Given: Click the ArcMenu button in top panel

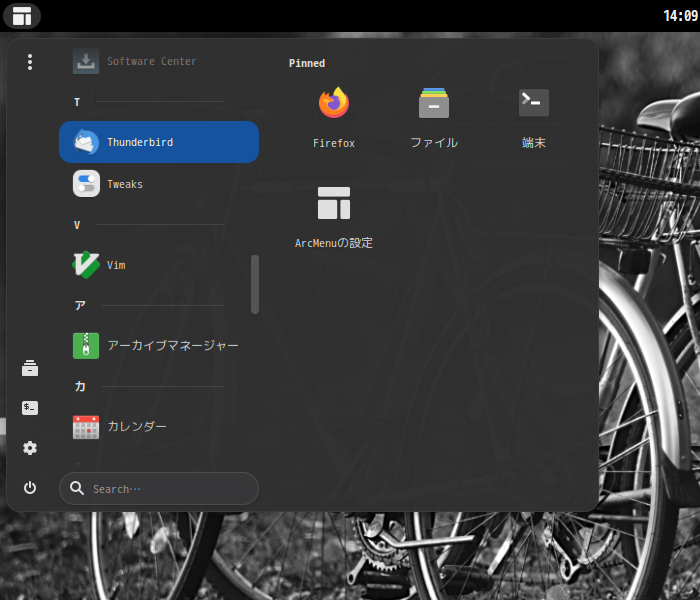Looking at the screenshot, I should [22, 16].
